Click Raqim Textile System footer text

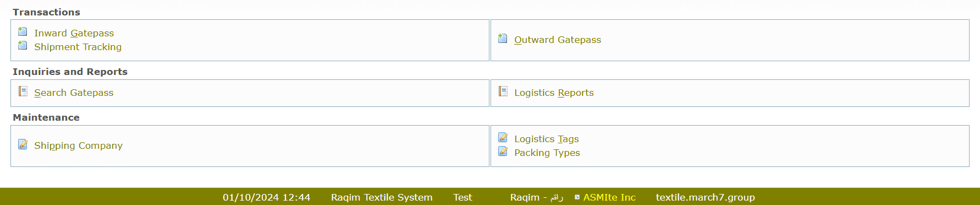click(x=382, y=197)
